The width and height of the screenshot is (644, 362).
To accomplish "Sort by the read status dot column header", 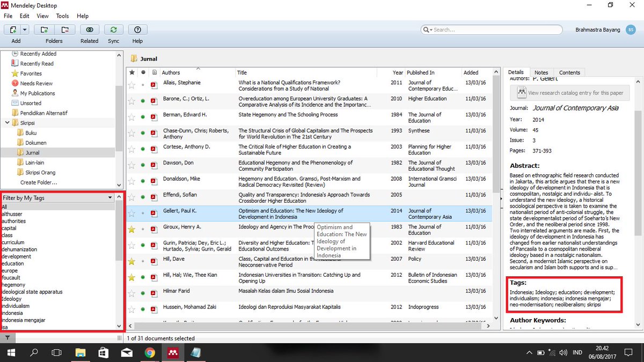I will pyautogui.click(x=143, y=72).
